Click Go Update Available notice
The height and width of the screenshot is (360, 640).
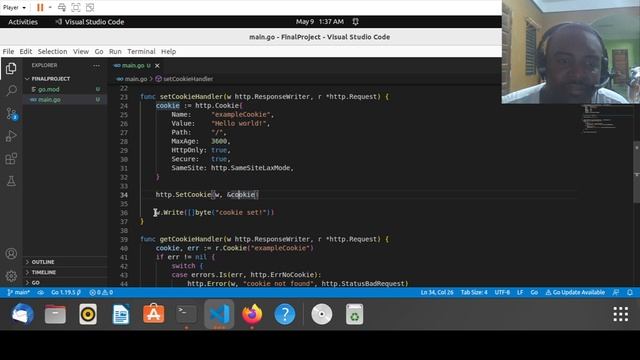click(575, 292)
